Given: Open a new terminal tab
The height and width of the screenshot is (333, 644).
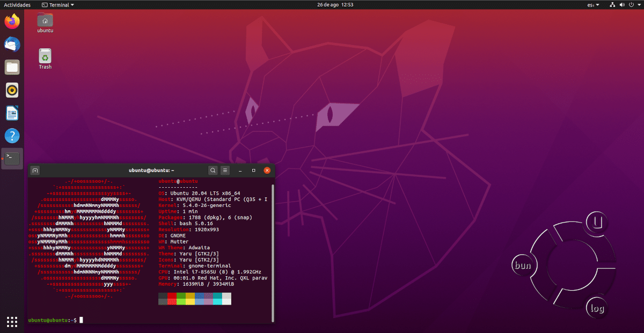Looking at the screenshot, I should point(34,170).
